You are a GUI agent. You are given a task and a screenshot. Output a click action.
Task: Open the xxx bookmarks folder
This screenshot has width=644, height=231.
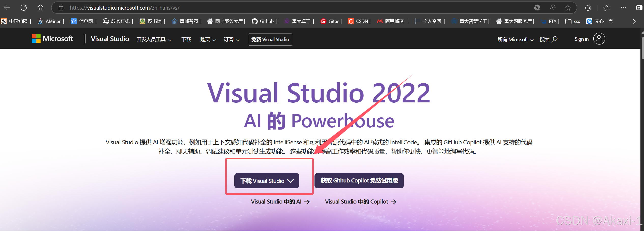point(573,21)
